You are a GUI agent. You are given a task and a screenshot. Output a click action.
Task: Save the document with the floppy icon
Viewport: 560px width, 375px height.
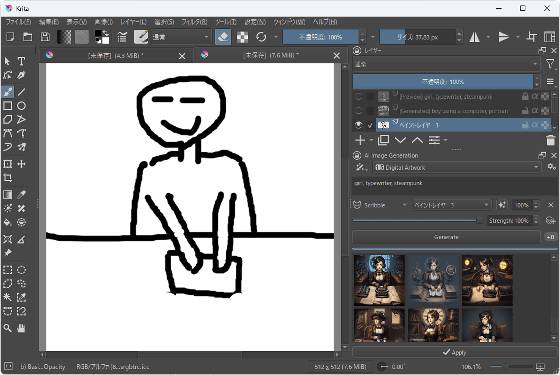pos(45,37)
